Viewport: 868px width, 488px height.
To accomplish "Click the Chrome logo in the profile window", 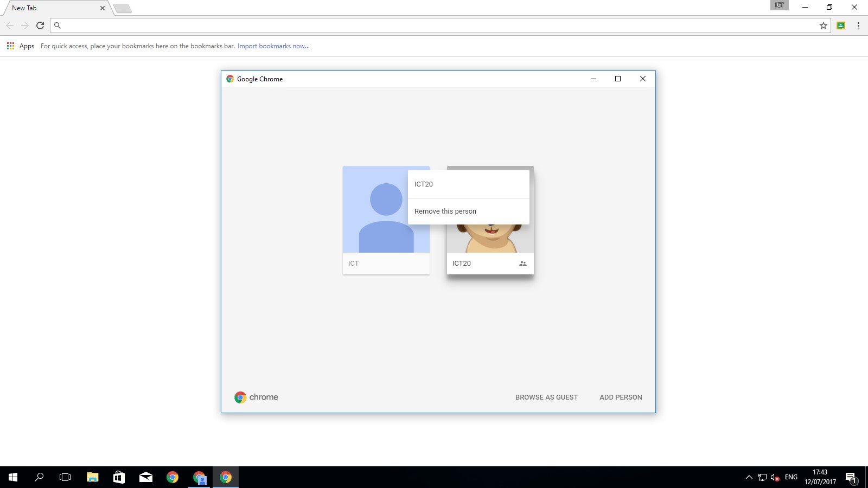I will 240,397.
